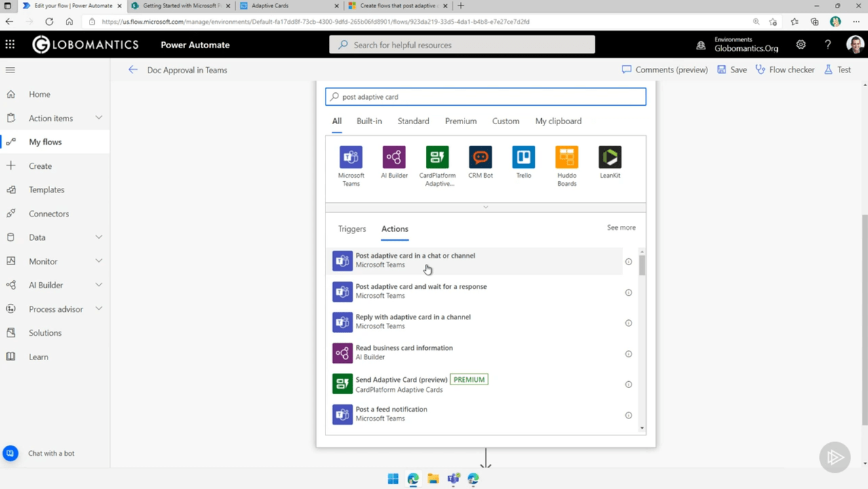Pick the CRM Bot connector icon

click(x=481, y=157)
